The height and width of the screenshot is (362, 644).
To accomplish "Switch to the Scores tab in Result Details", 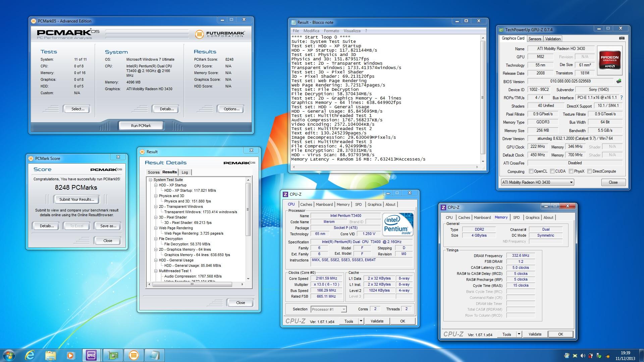I will pos(154,172).
